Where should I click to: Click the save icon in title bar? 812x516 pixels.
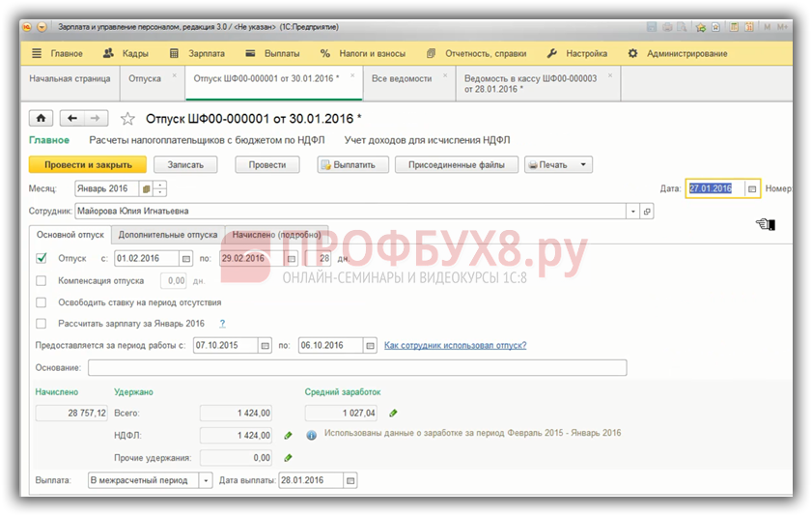[652, 27]
